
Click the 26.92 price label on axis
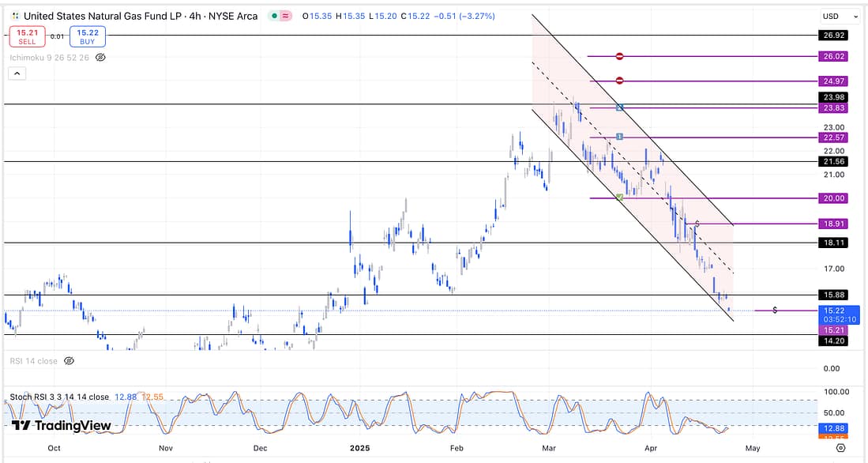click(835, 36)
